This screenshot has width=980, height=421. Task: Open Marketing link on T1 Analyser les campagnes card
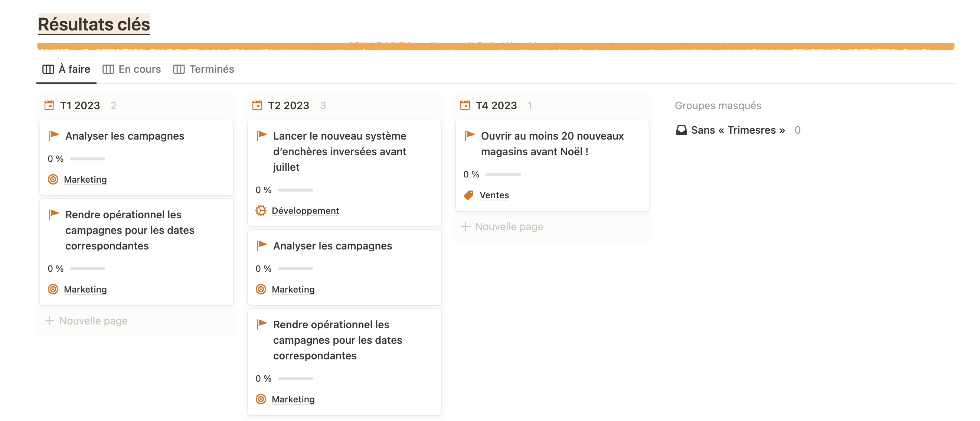[85, 180]
